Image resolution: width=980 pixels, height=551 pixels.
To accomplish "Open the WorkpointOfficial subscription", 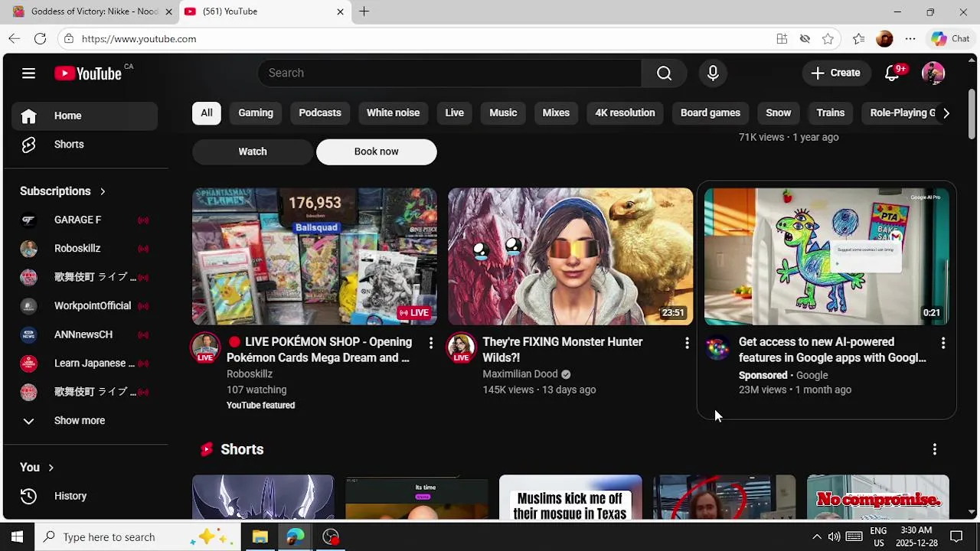I will (x=84, y=305).
